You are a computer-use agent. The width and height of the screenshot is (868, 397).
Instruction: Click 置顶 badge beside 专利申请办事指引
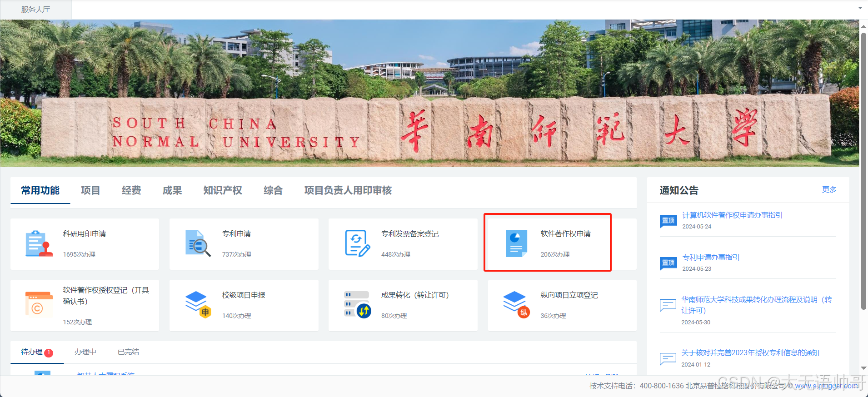pyautogui.click(x=668, y=263)
